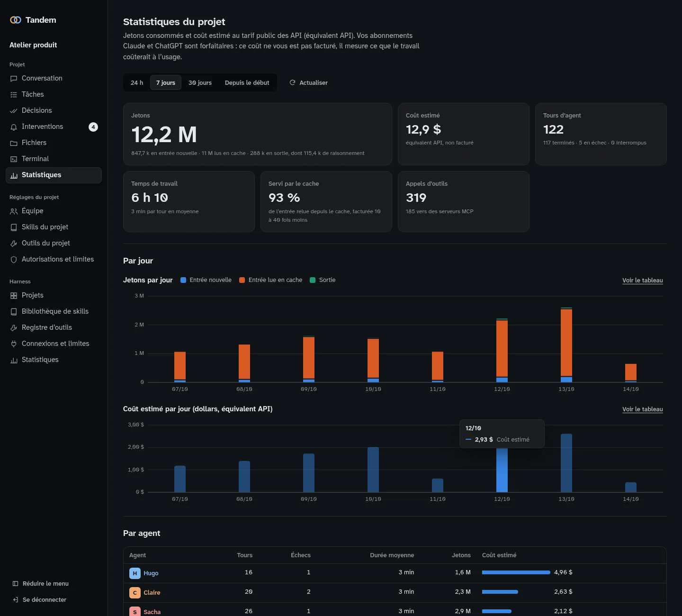Open the Outils du projet wrench icon
Image resolution: width=682 pixels, height=616 pixels.
click(x=14, y=244)
